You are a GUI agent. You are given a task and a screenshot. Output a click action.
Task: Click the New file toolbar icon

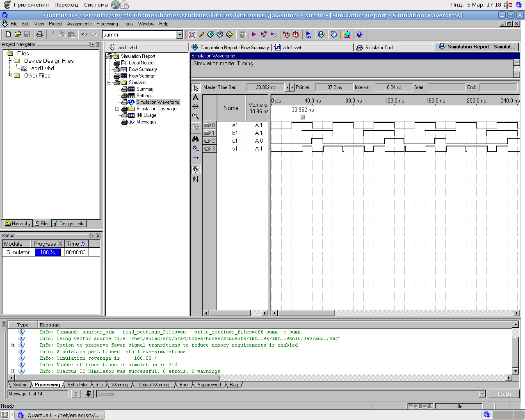coord(8,34)
